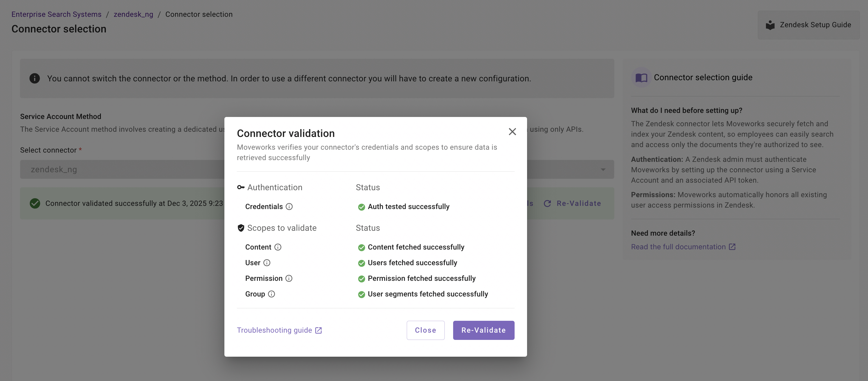The width and height of the screenshot is (868, 381).
Task: Go to Enterprise Search Systems breadcrumb
Action: (x=56, y=14)
